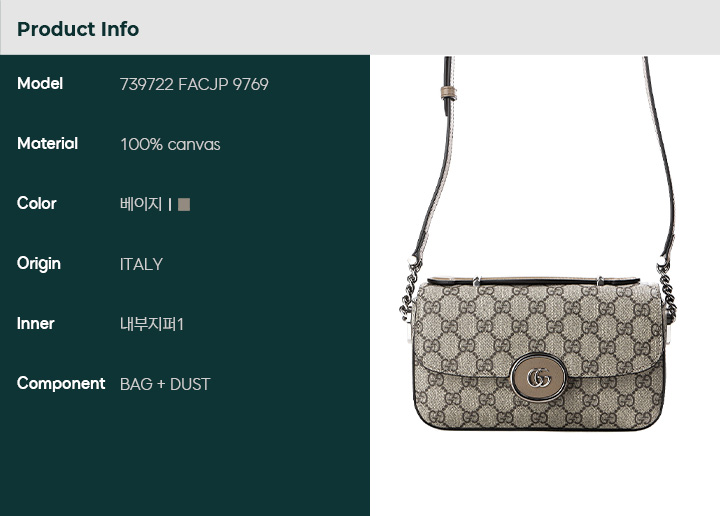This screenshot has width=720, height=516.
Task: Click the right shoulder strap of the bag
Action: (660, 158)
